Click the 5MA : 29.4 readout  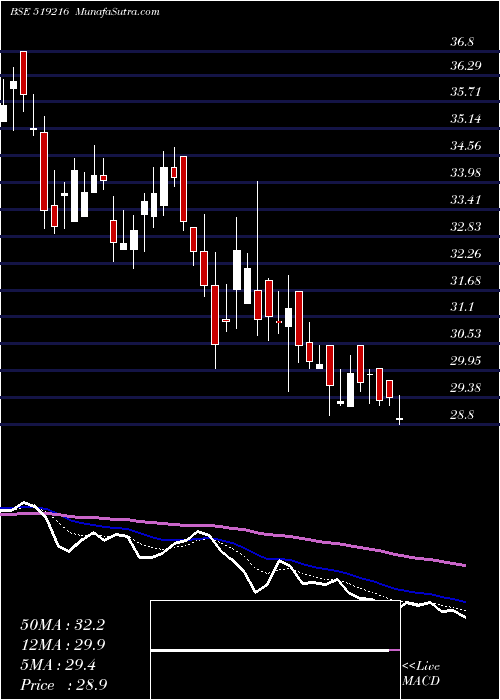pyautogui.click(x=58, y=665)
